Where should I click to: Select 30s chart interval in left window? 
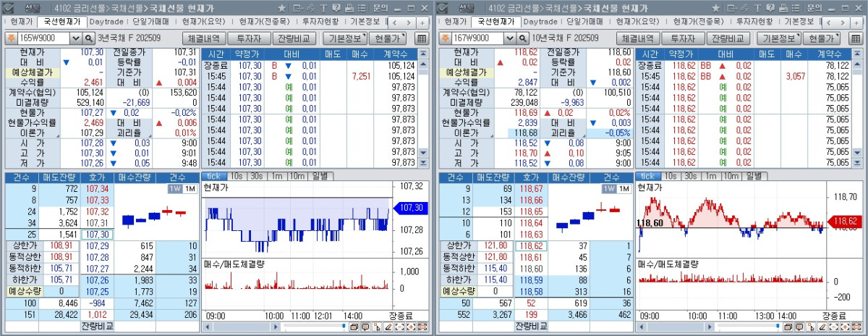(x=257, y=176)
